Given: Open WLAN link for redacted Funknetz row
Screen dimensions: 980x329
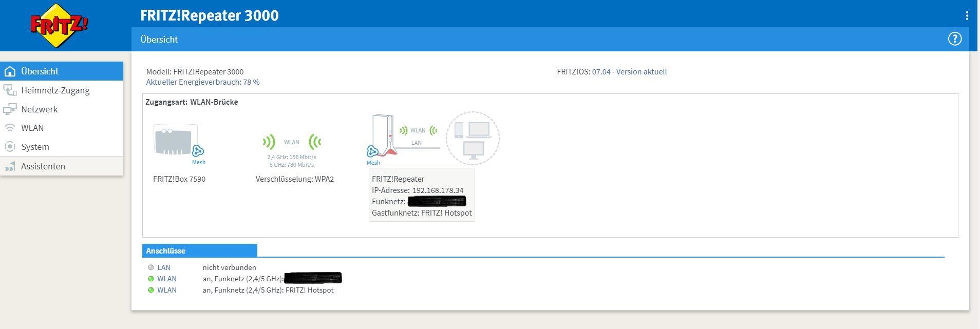Looking at the screenshot, I should tap(167, 279).
